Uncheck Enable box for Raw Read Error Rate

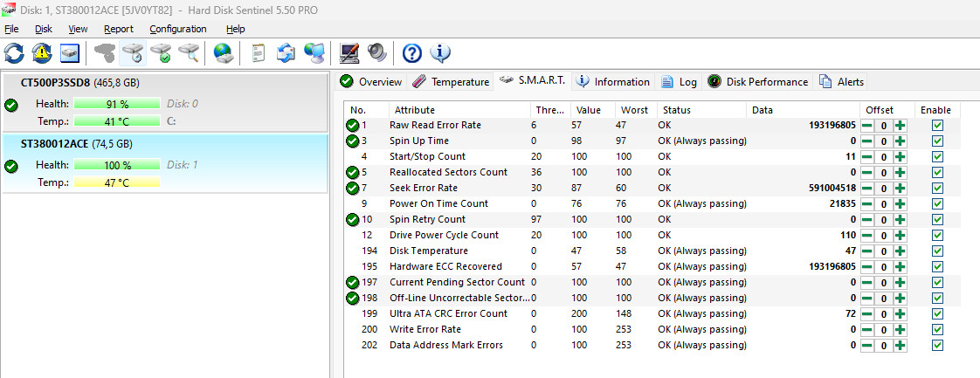coord(937,126)
